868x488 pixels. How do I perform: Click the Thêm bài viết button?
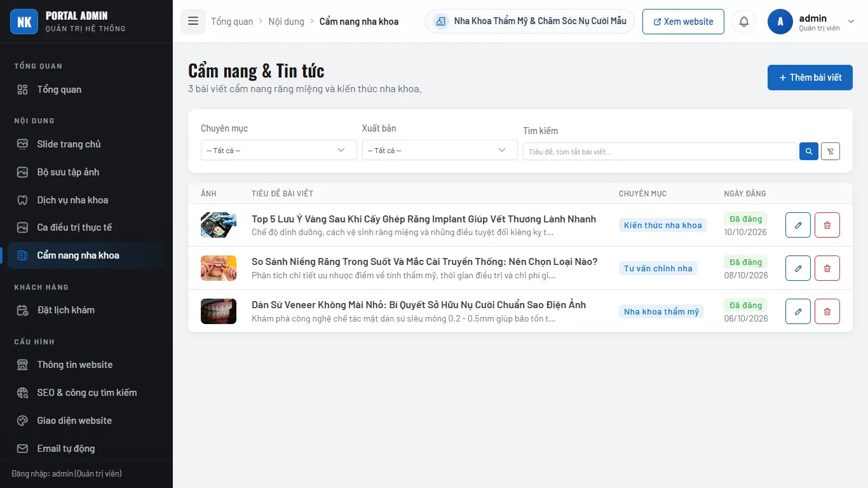point(810,78)
